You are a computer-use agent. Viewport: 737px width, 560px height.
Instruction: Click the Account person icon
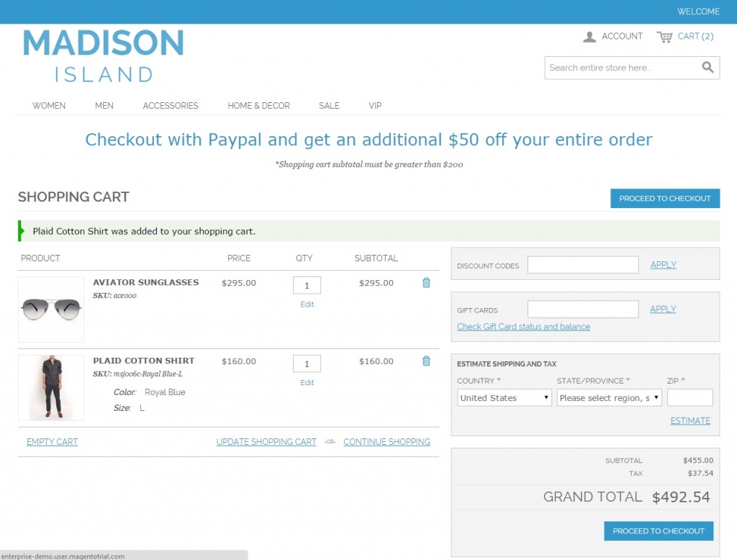pyautogui.click(x=589, y=37)
